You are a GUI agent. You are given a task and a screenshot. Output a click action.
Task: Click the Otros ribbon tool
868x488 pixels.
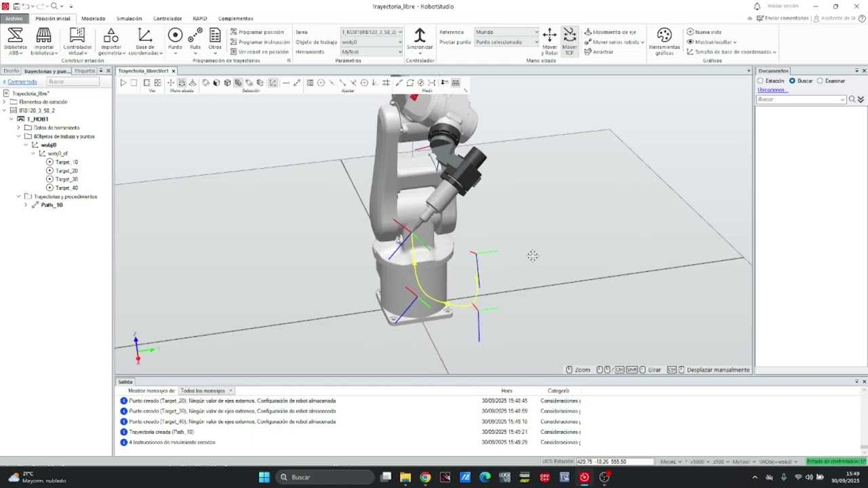coord(215,41)
